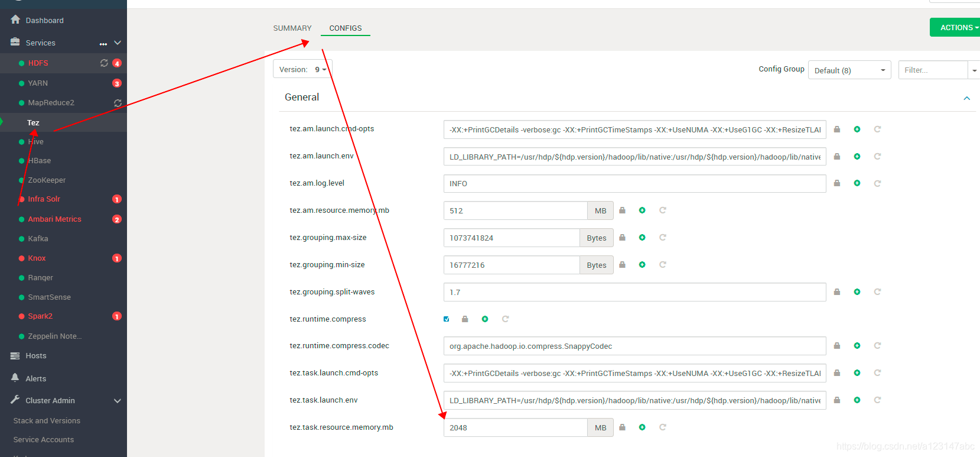The height and width of the screenshot is (457, 980).
Task: Switch to the CONFIGS tab
Action: (x=346, y=28)
